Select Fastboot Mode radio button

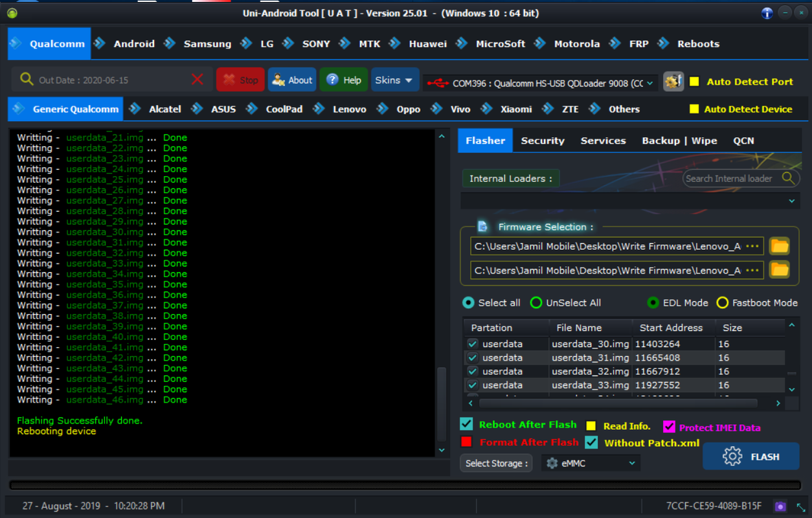(722, 303)
